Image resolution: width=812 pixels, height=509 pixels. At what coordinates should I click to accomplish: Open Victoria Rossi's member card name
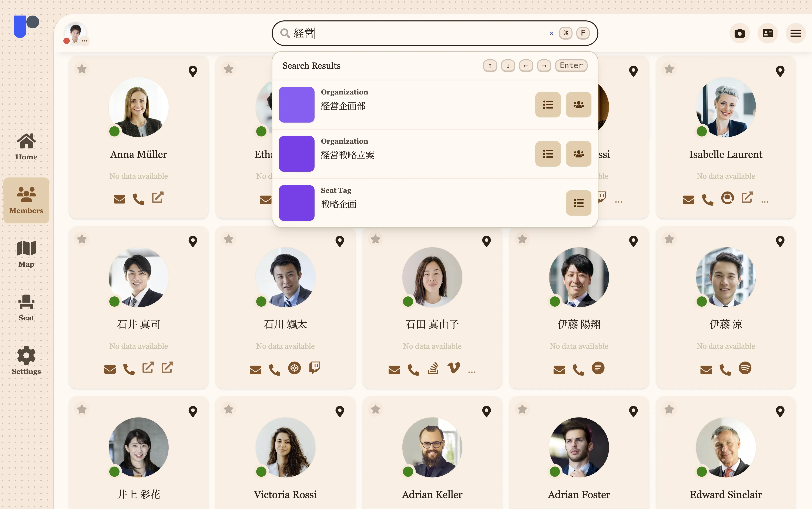[x=285, y=495]
